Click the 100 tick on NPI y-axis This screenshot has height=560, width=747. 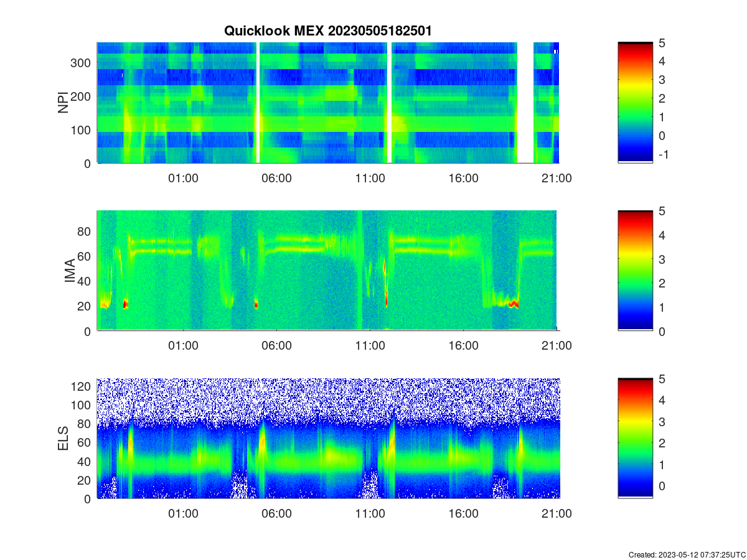pos(82,130)
